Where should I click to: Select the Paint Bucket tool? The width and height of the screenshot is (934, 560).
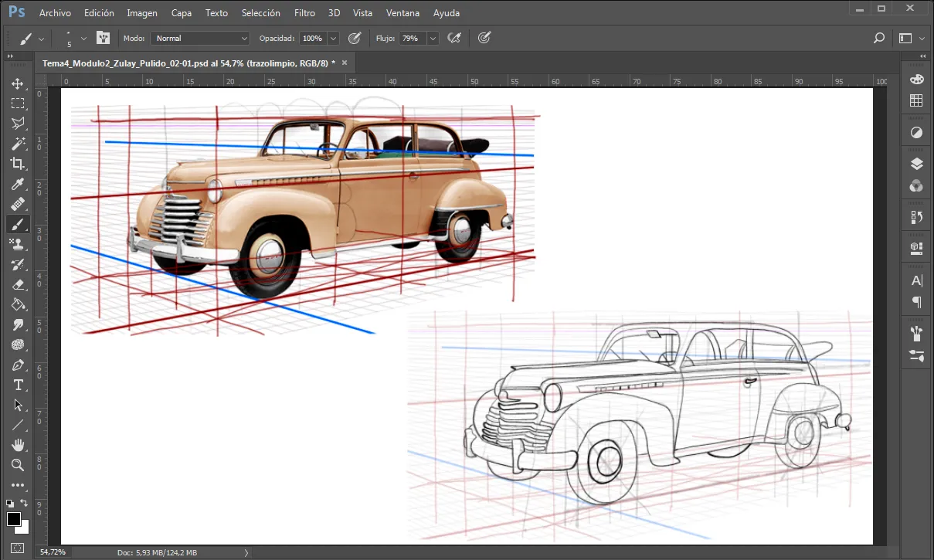[x=18, y=304]
